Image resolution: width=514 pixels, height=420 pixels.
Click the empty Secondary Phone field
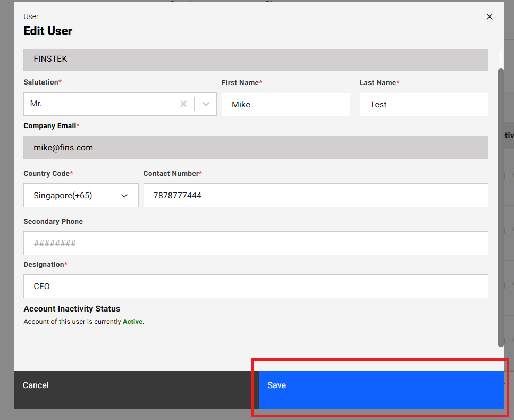click(x=255, y=243)
